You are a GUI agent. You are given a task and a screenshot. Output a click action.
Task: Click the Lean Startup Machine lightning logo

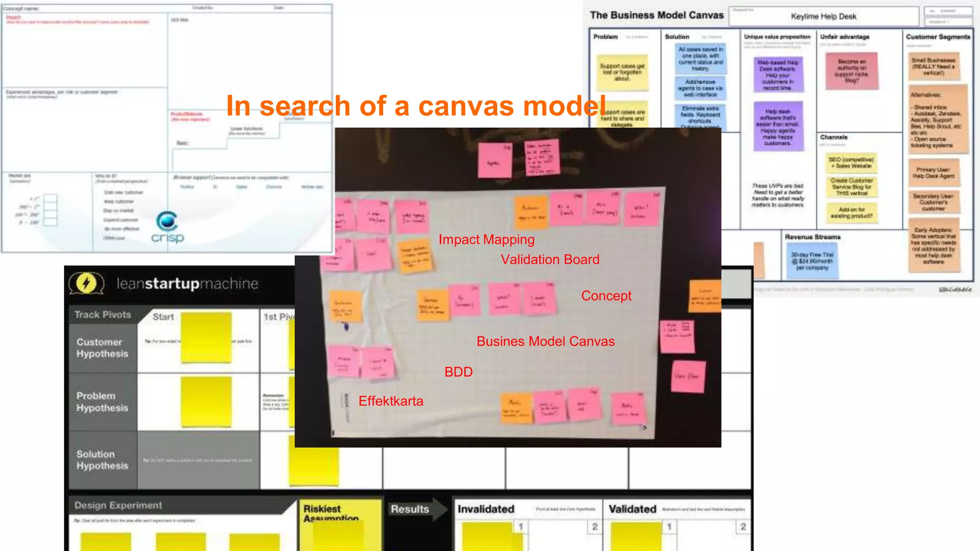[x=86, y=283]
